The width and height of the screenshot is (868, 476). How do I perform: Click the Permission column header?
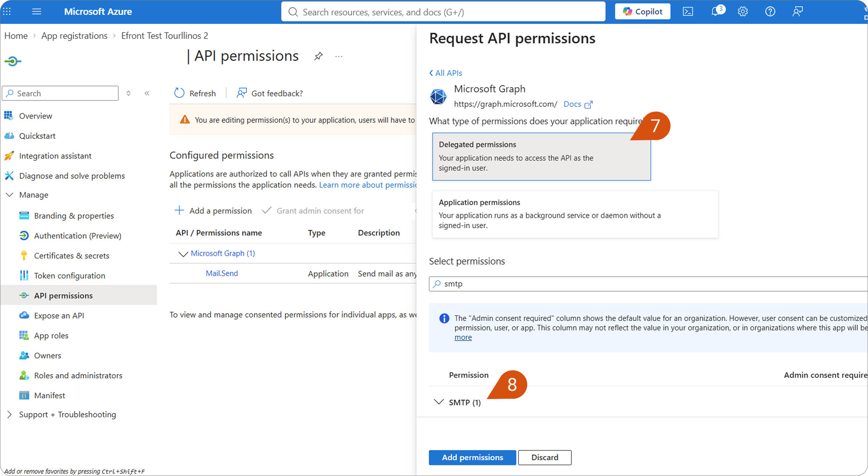pos(469,375)
